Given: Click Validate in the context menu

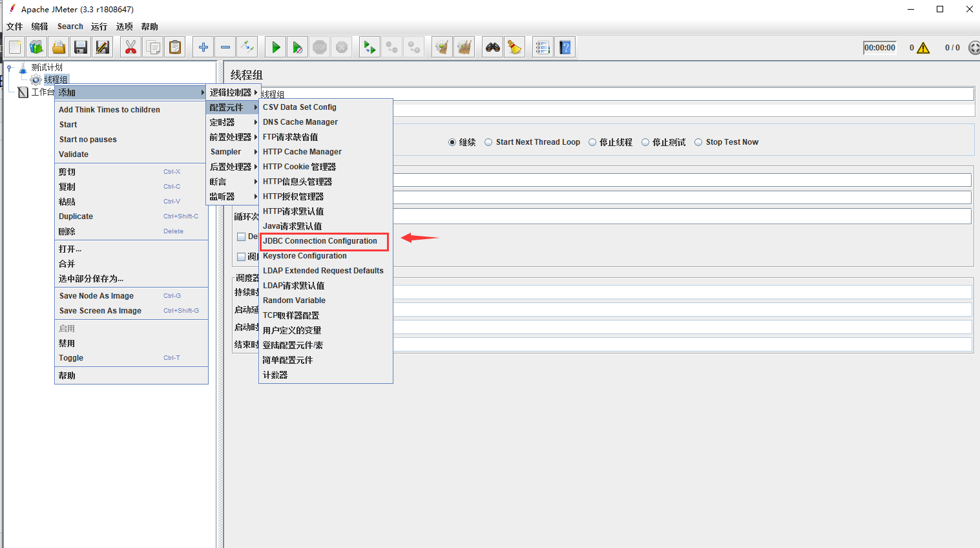Looking at the screenshot, I should (74, 154).
